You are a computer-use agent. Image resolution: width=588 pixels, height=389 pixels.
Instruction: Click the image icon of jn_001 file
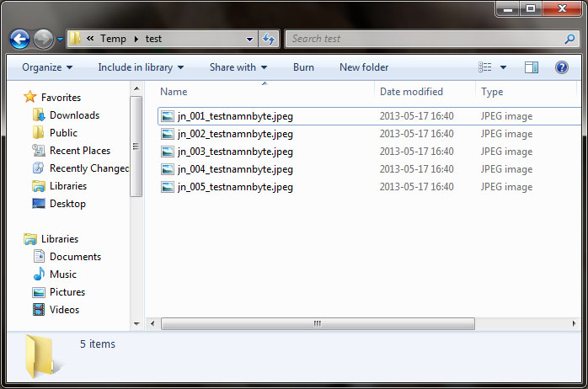168,116
